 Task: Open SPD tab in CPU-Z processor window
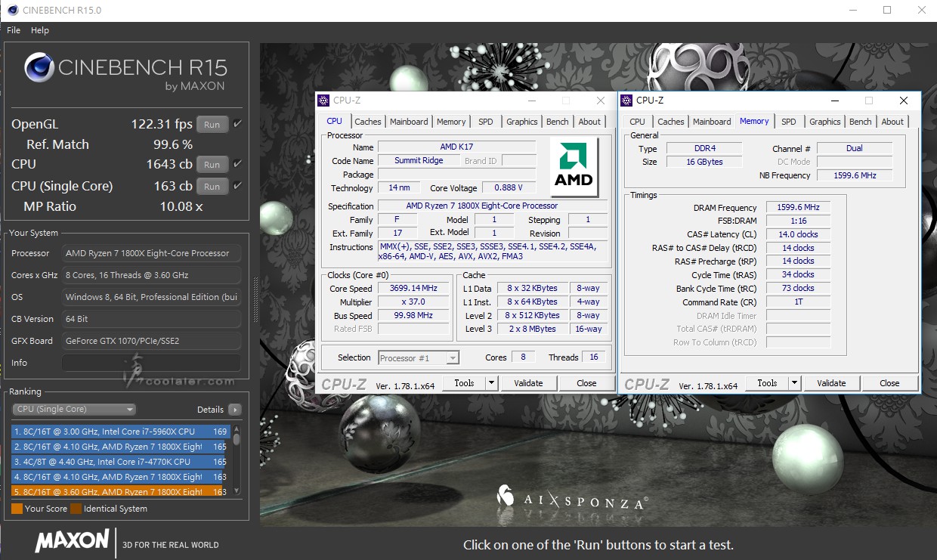(486, 122)
